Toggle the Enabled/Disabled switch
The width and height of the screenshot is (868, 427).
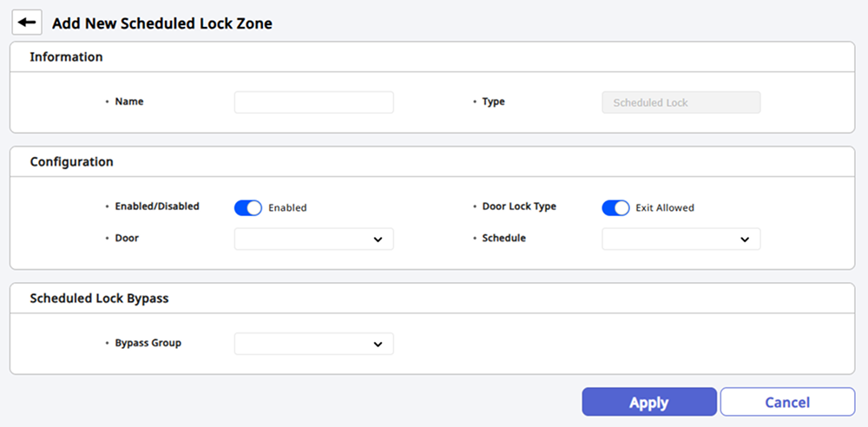click(248, 208)
